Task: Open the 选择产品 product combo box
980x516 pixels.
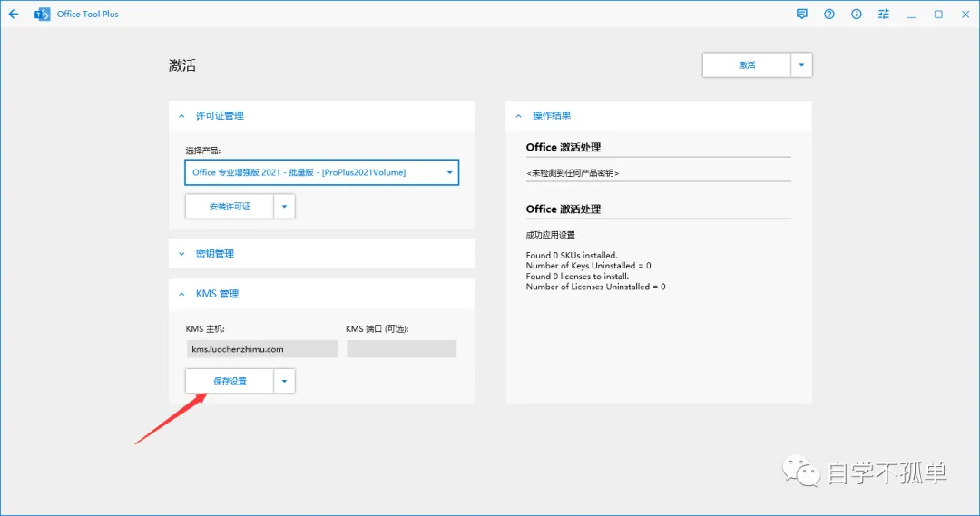Action: pos(322,172)
